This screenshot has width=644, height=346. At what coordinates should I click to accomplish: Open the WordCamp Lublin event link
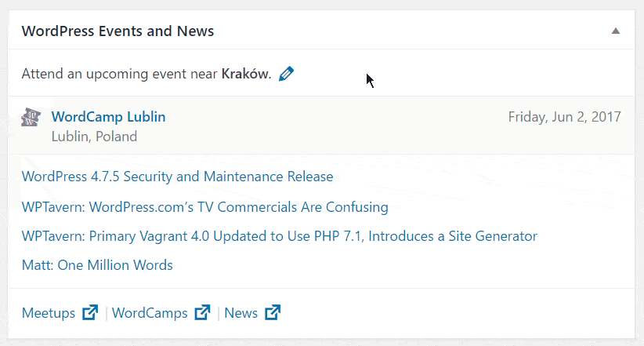[x=108, y=117]
